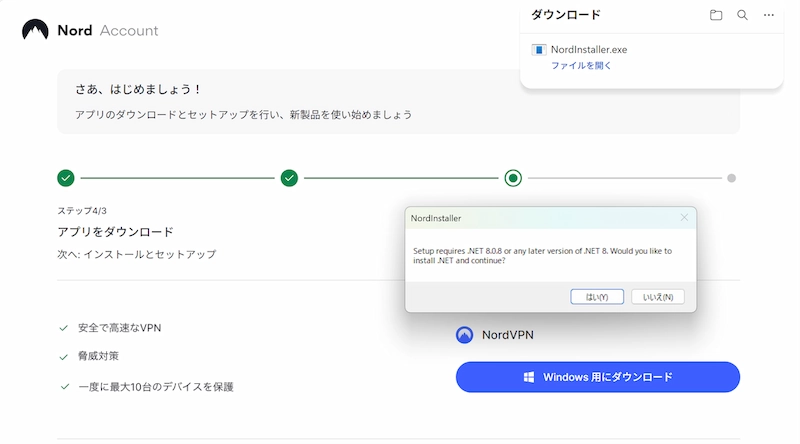The width and height of the screenshot is (800, 444).
Task: Click いいえ(N) in NordInstaller dialog
Action: tap(658, 297)
